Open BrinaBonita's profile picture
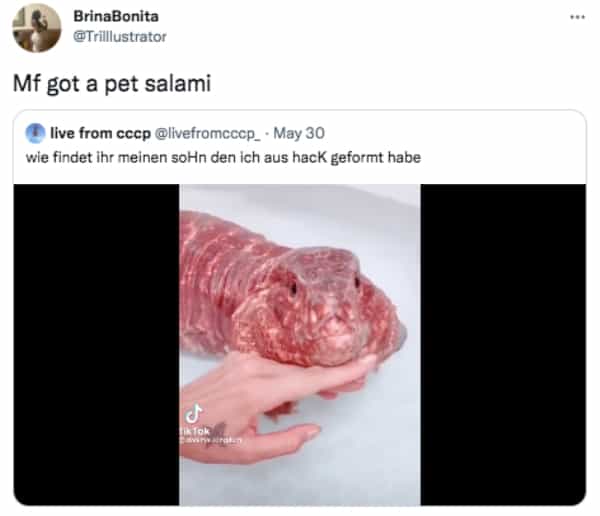This screenshot has height=516, width=600. point(37,28)
